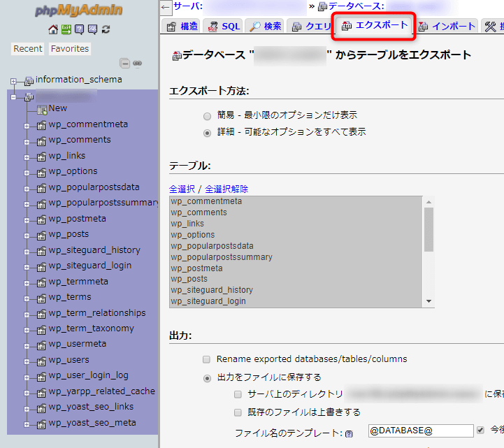Open the 構造 structure tab
Screen dimensions: 504x448
coord(181,26)
